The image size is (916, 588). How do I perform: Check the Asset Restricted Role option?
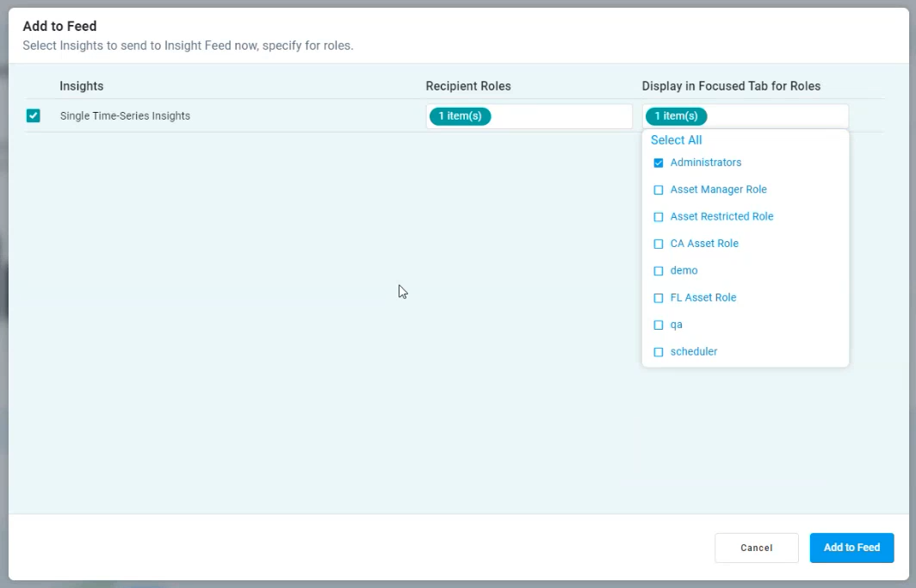(x=659, y=217)
